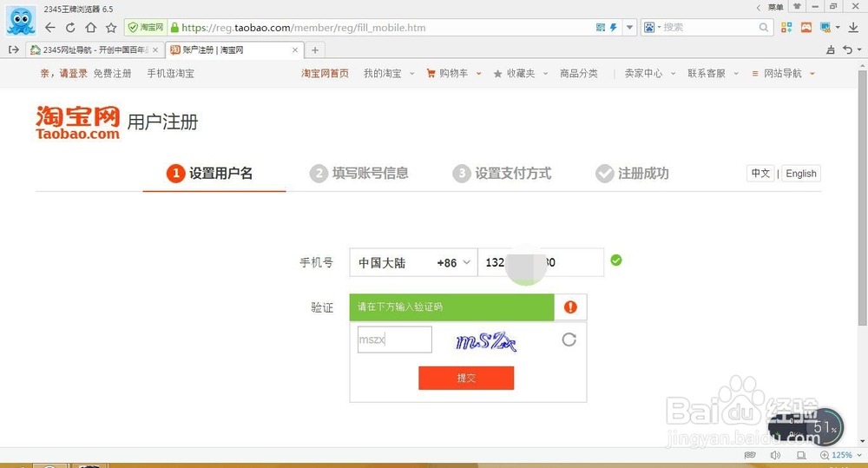Screen dimensions: 868x468
Task: Switch language to 中文
Action: (x=760, y=174)
